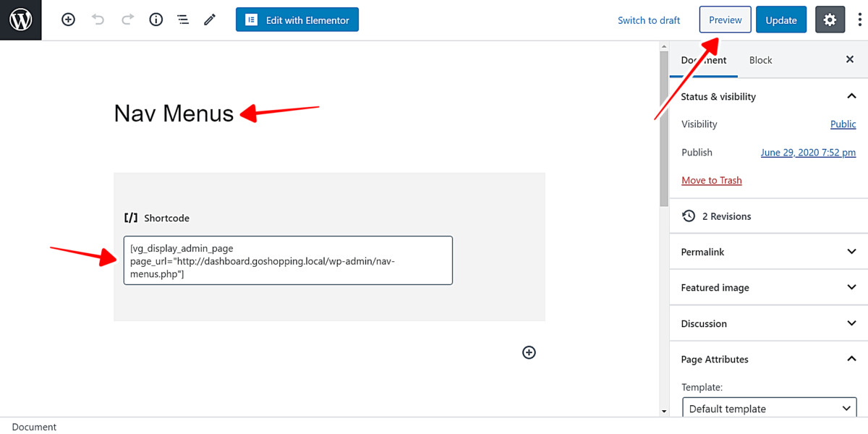This screenshot has width=868, height=434.
Task: Close the settings sidebar panel
Action: (850, 60)
